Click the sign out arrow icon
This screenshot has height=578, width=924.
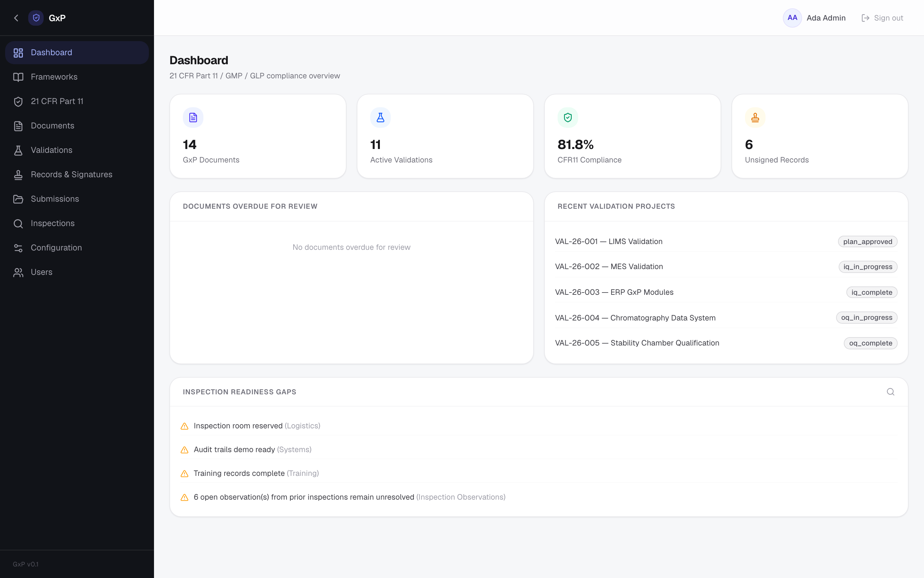pyautogui.click(x=866, y=18)
